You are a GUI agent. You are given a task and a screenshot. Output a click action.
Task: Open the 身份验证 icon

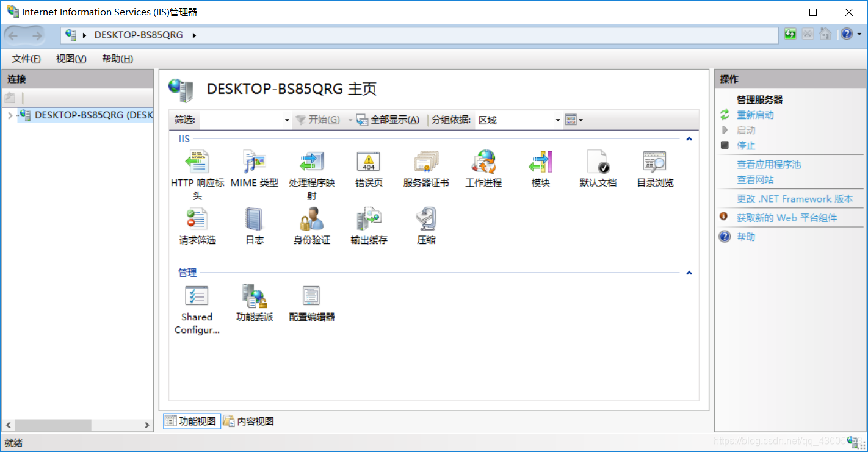click(312, 220)
